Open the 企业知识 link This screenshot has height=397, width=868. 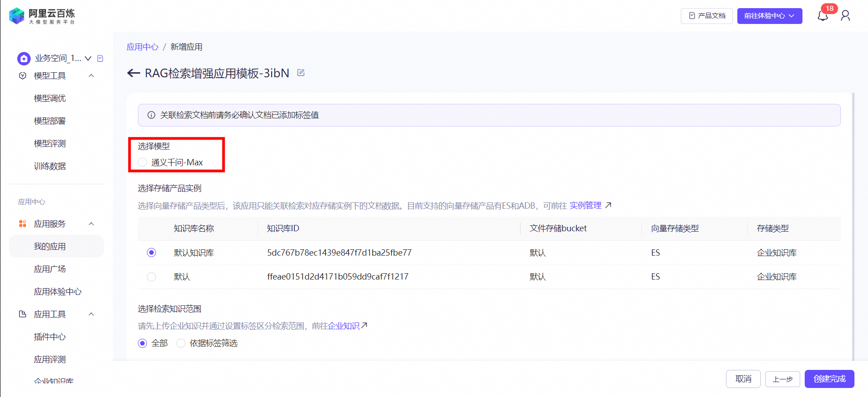point(344,326)
